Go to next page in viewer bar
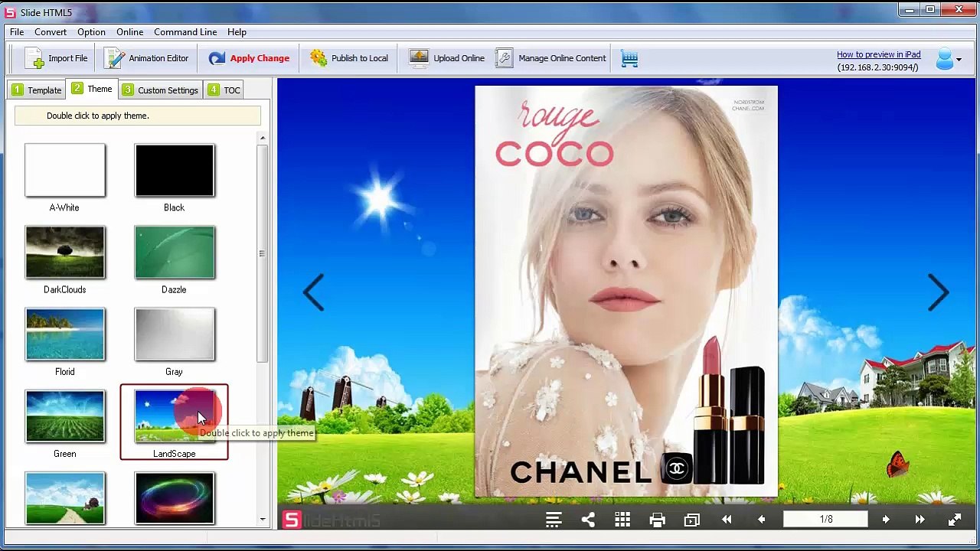This screenshot has height=551, width=980. [x=886, y=520]
